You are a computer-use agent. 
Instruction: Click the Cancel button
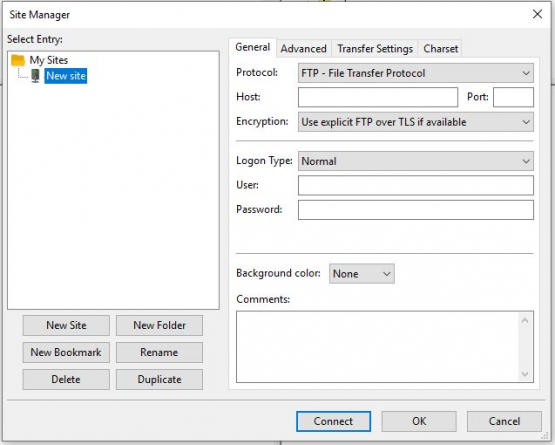pyautogui.click(x=504, y=421)
